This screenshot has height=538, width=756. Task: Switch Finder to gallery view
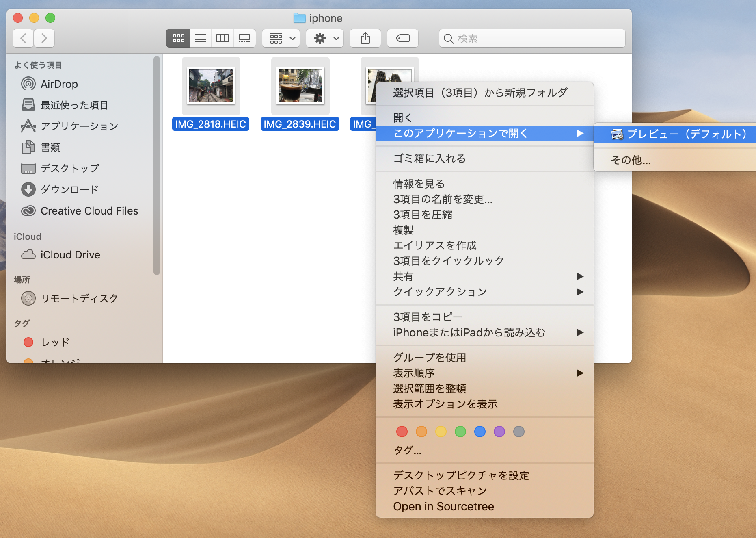(244, 38)
